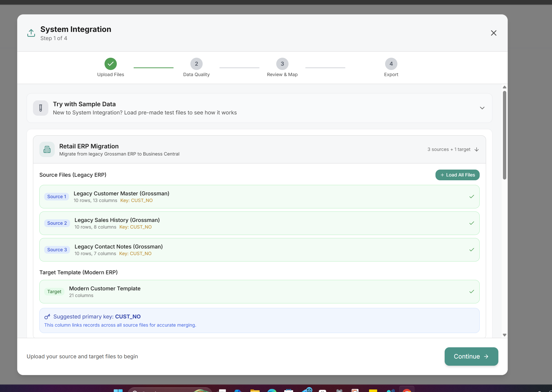Collapse the Try with Sample Data section
Viewport: 552px width, 392px height.
[x=482, y=108]
